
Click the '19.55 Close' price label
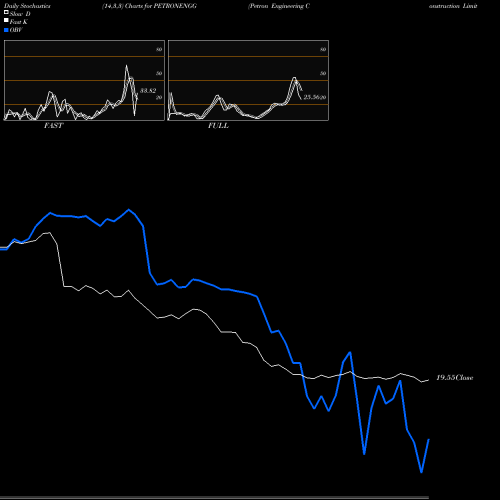(x=455, y=378)
